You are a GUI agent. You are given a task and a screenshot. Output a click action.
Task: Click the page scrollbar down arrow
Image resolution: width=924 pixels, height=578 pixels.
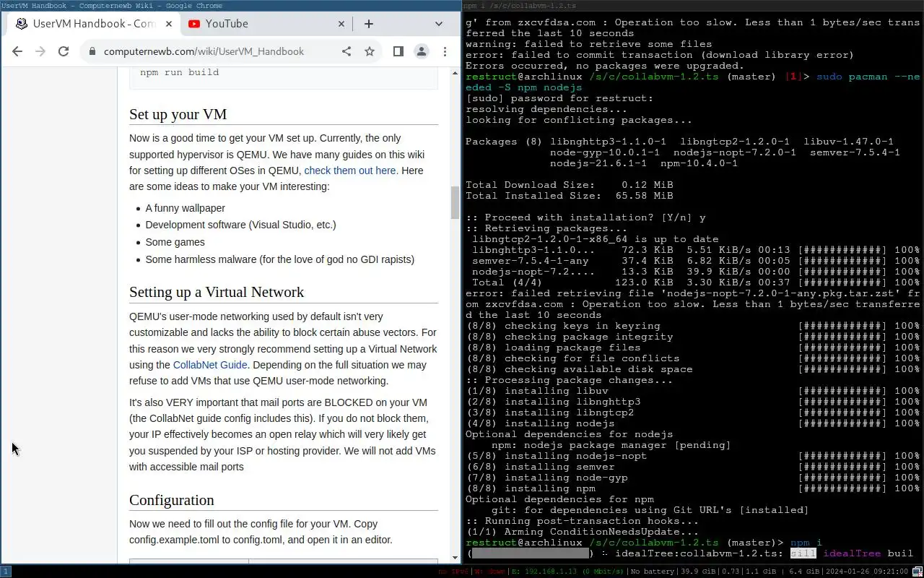pos(455,557)
